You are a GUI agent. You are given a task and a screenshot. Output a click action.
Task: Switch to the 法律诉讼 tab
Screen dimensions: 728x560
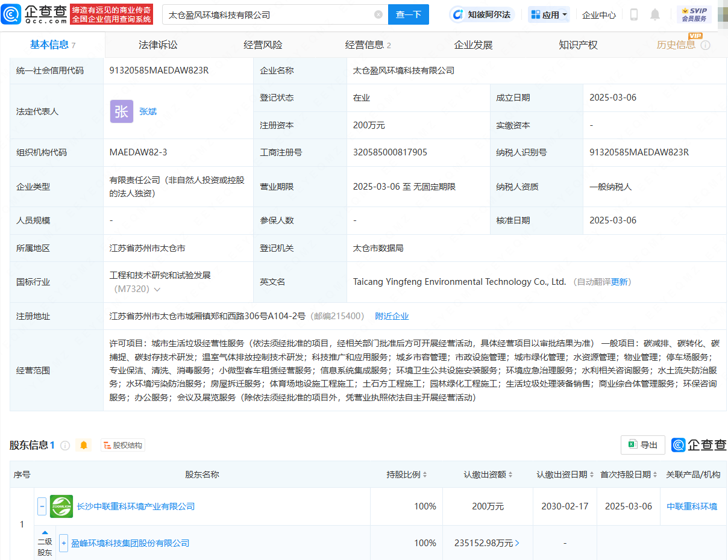click(158, 45)
